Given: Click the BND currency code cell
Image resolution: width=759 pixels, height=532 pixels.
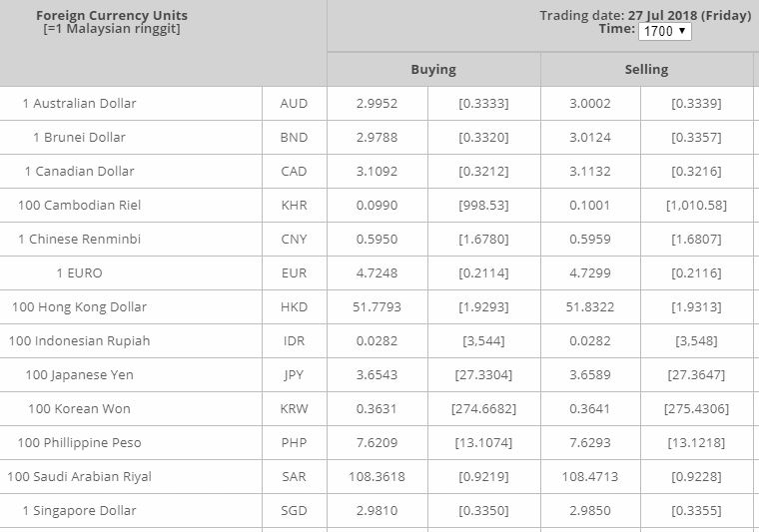Looking at the screenshot, I should pyautogui.click(x=294, y=138).
